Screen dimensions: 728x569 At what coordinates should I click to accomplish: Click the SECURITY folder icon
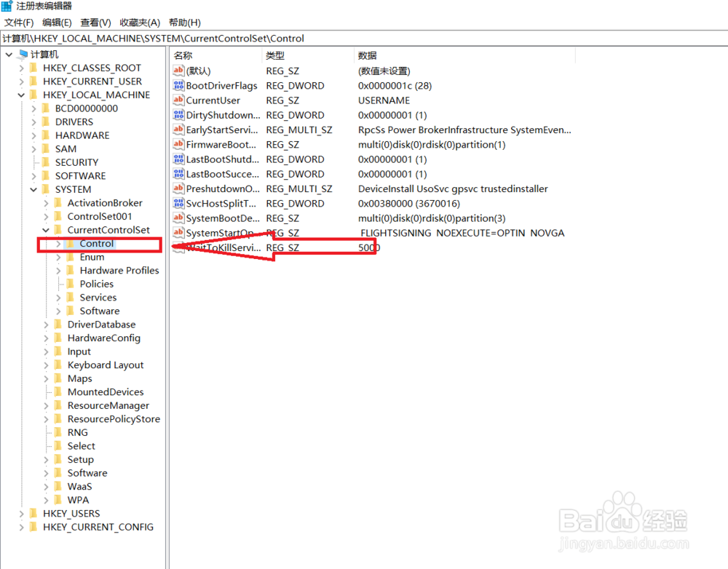click(x=45, y=162)
